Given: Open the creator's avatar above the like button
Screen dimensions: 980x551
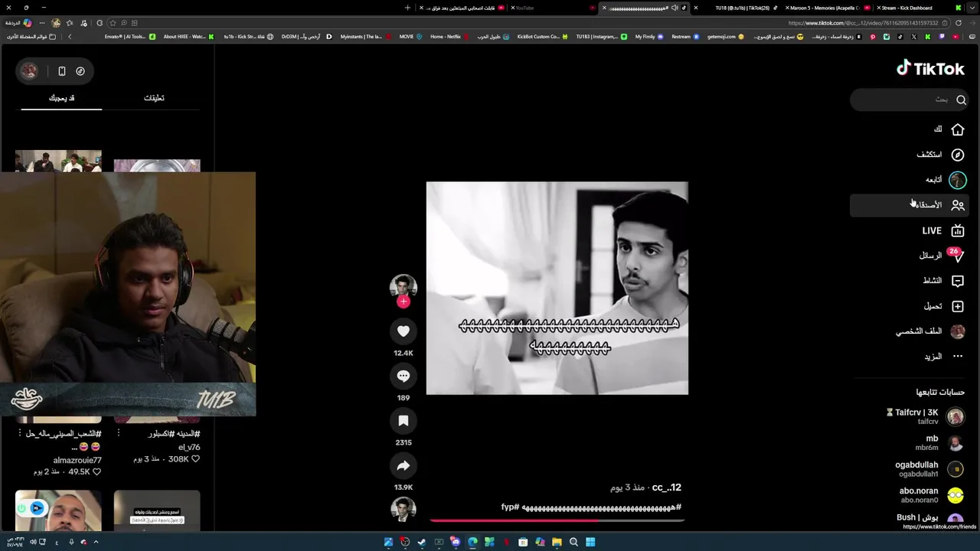Looking at the screenshot, I should click(x=403, y=287).
